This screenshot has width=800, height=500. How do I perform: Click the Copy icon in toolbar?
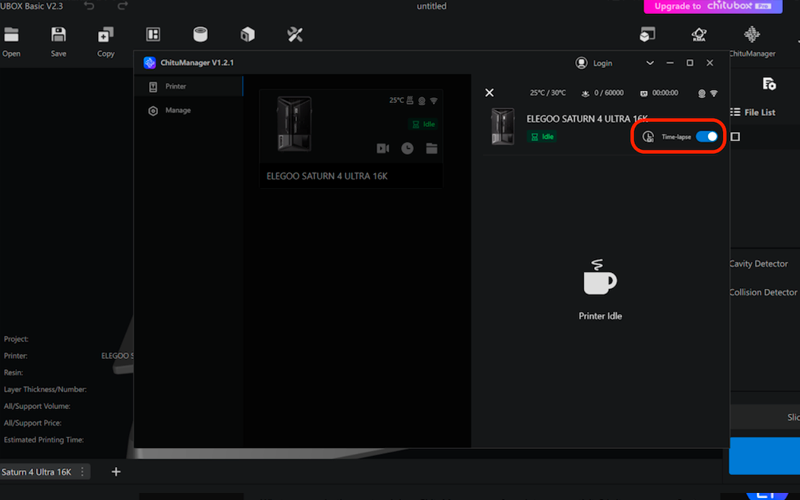(106, 35)
